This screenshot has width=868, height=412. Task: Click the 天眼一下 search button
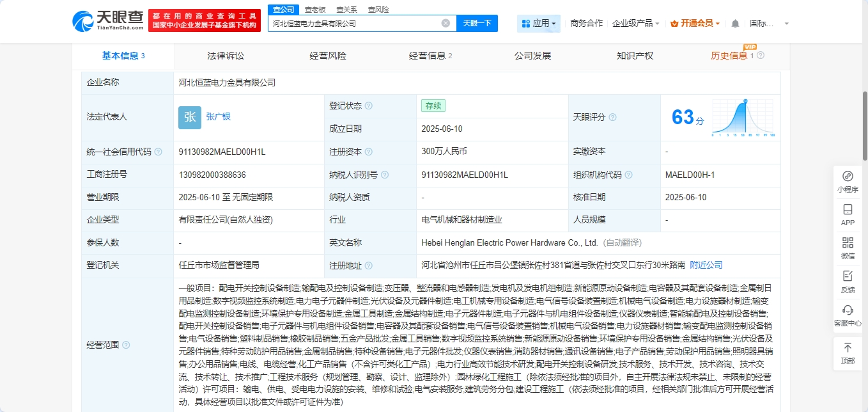pos(476,24)
